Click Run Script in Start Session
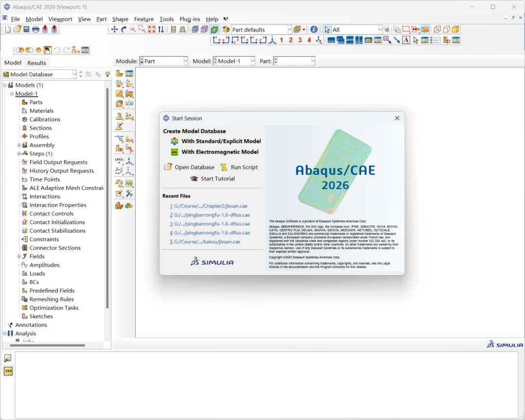This screenshot has height=420, width=525. (239, 167)
